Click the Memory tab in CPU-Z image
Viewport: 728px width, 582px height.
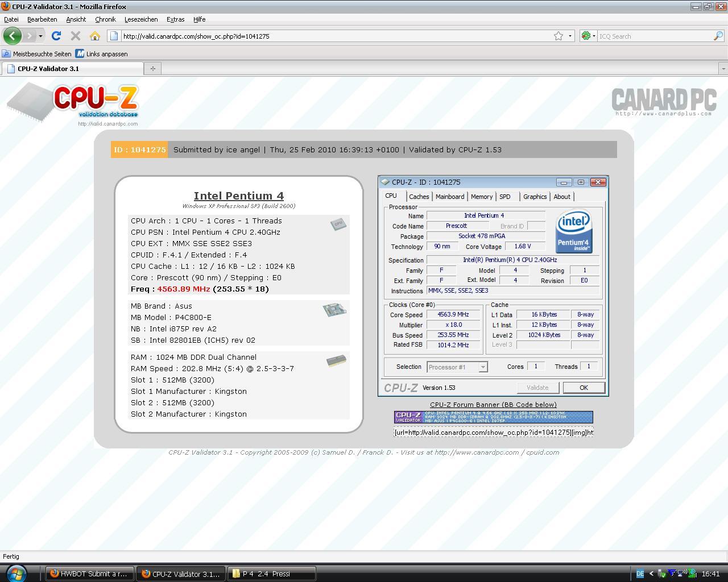(x=482, y=197)
